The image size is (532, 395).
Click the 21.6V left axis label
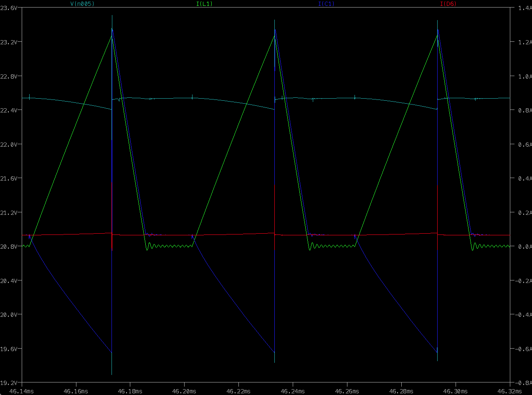click(x=8, y=178)
